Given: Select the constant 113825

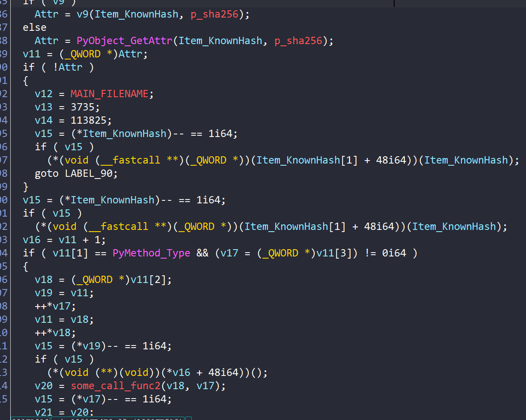Looking at the screenshot, I should (x=91, y=120).
